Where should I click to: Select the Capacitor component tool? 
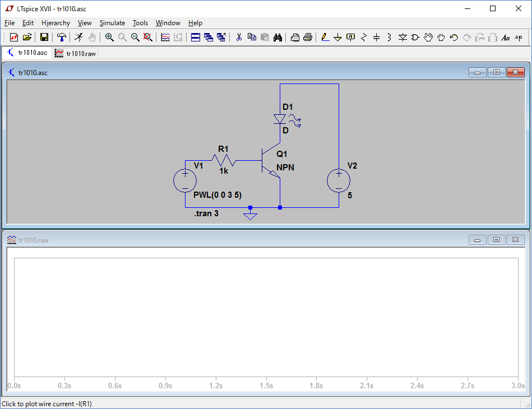click(x=376, y=38)
